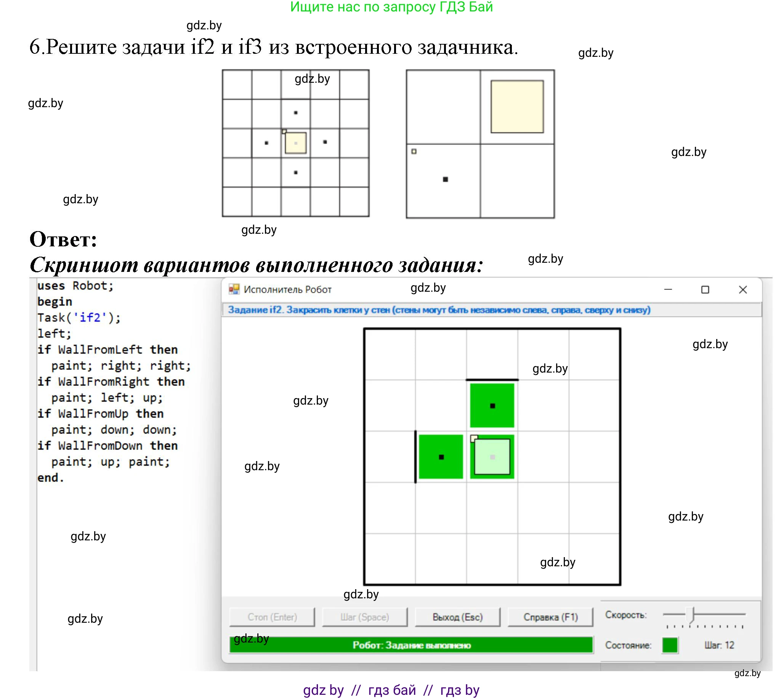Image resolution: width=784 pixels, height=699 pixels.
Task: Click the Стоп (Enter) button
Action: coord(272,617)
